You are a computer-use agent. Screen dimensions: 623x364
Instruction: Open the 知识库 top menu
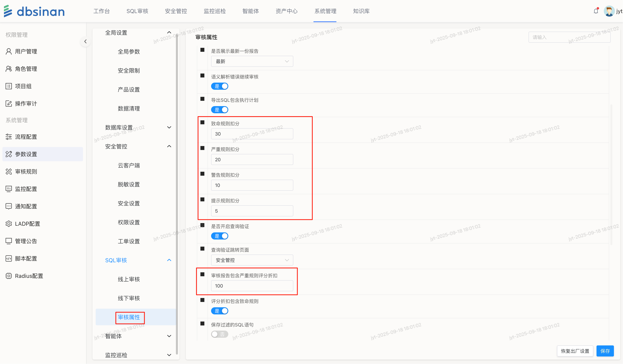361,11
